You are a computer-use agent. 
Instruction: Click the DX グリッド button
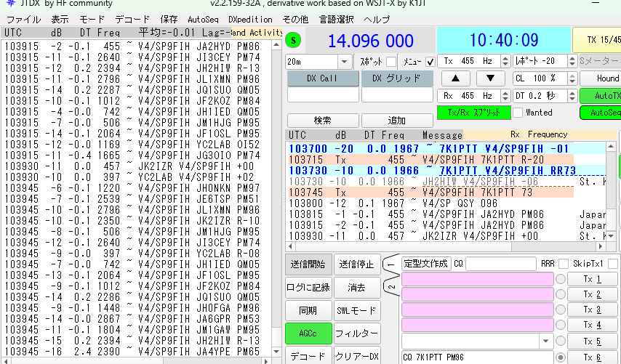pos(397,78)
